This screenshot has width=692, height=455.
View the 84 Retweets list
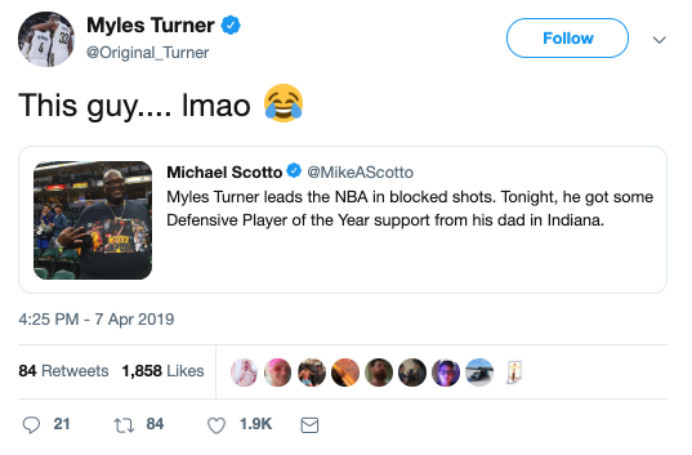pos(64,371)
